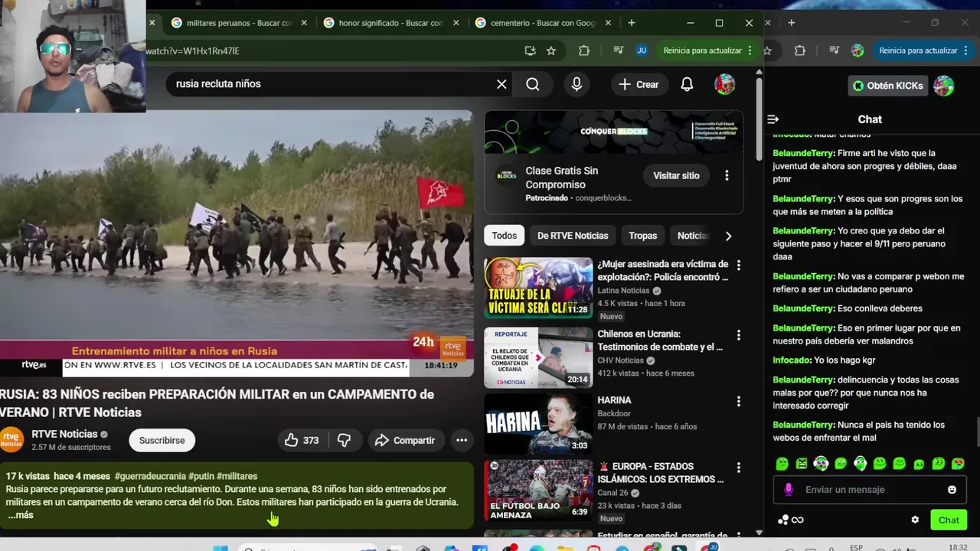980x551 pixels.
Task: Open YouTube account avatar menu
Action: click(x=724, y=84)
